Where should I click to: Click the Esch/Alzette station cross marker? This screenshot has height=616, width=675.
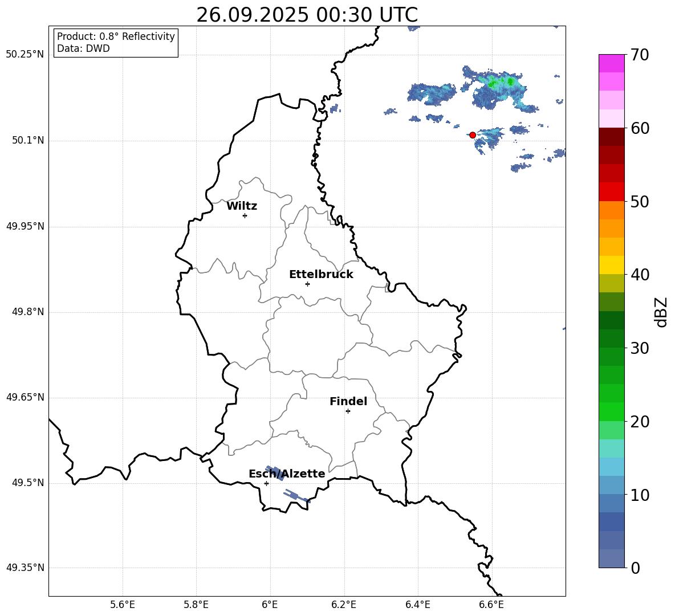266,483
